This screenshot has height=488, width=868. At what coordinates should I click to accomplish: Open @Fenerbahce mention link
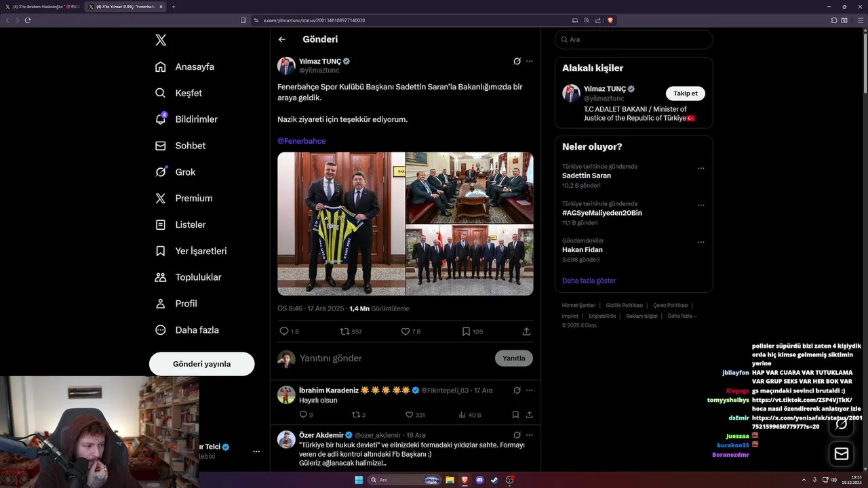[x=301, y=141]
